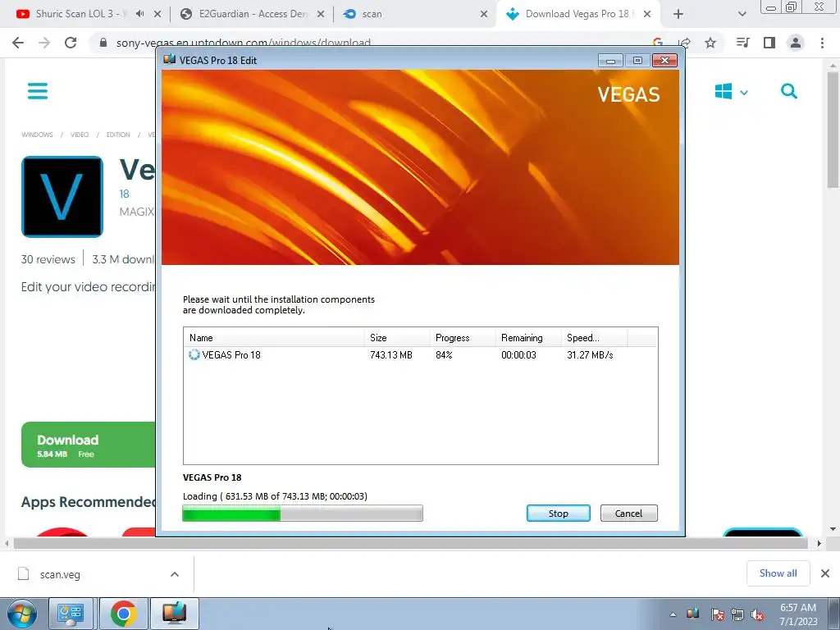The width and height of the screenshot is (840, 630).
Task: Click the Chrome taskbar icon
Action: point(124,614)
